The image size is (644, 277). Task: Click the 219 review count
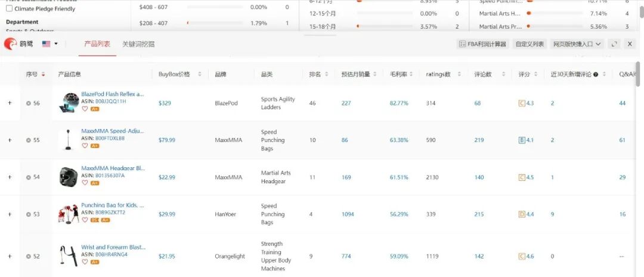(x=479, y=140)
